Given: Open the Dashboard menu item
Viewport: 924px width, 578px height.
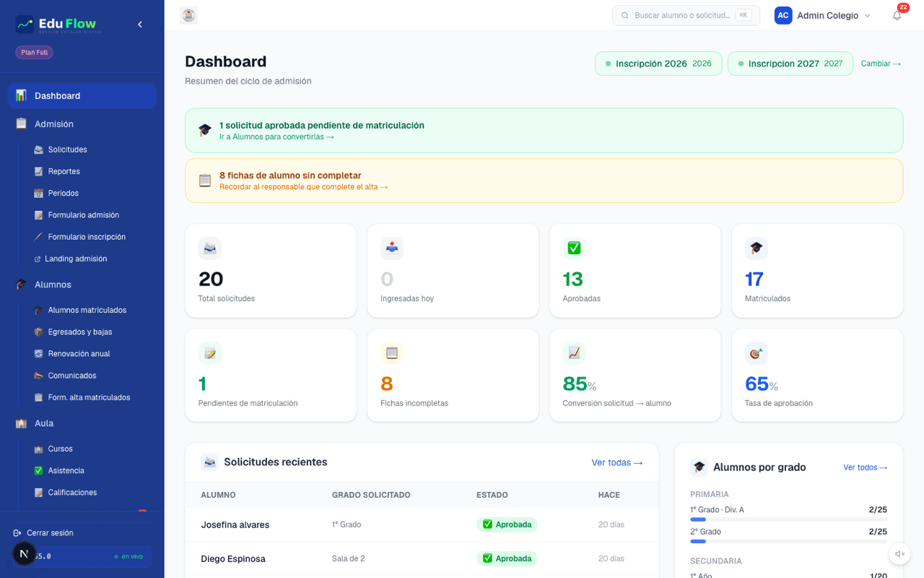Looking at the screenshot, I should (82, 95).
